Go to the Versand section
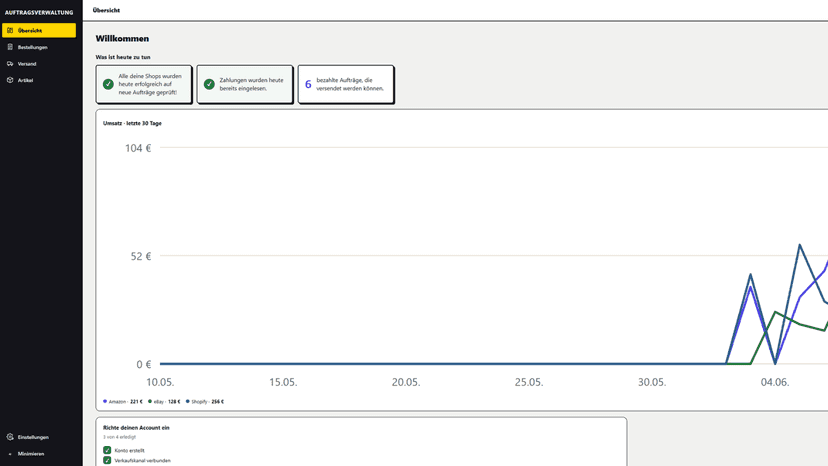This screenshot has width=828, height=466. click(39, 63)
